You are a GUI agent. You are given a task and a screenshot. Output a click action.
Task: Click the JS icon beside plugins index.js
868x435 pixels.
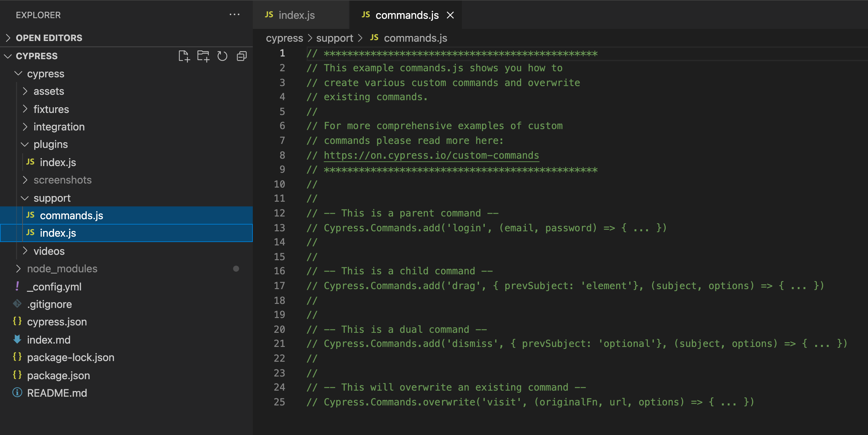(30, 162)
